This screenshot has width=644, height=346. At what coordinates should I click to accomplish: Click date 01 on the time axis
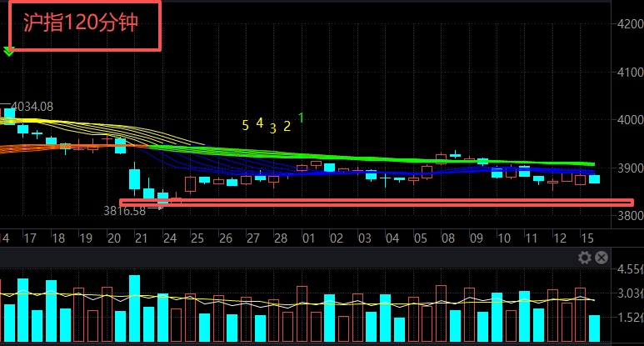(308, 239)
